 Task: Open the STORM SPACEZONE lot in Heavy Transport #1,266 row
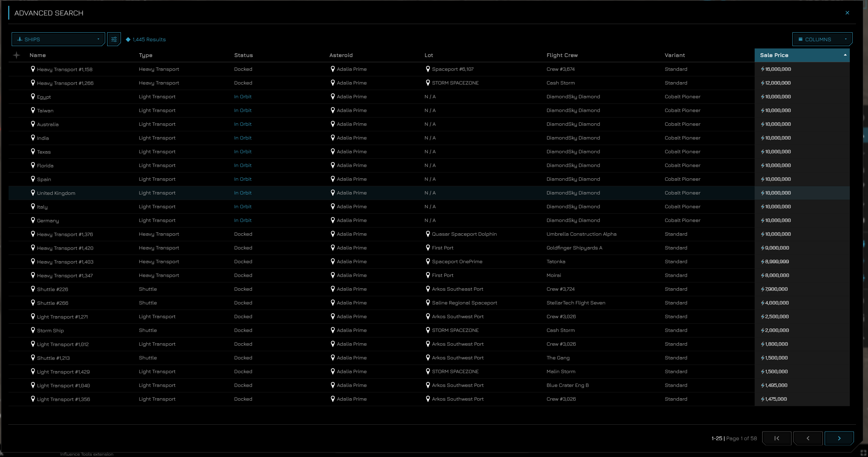click(x=455, y=83)
